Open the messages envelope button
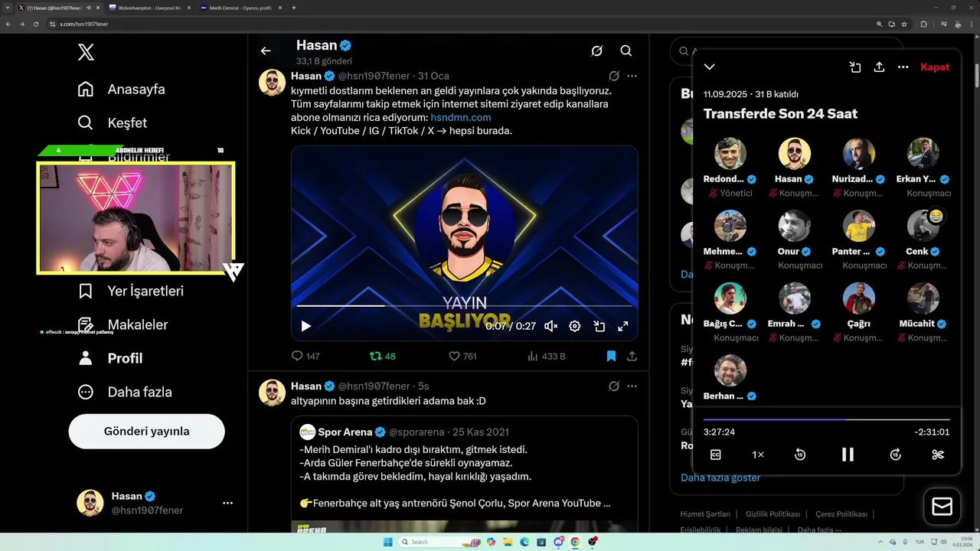This screenshot has height=551, width=980. 942,507
